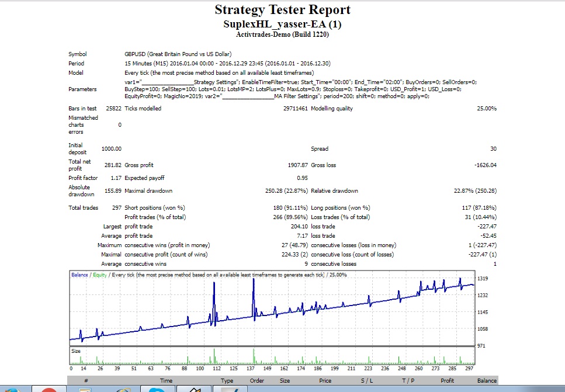Click the 'Loss trades (% of total)' label
This screenshot has width=565, height=392.
click(340, 217)
